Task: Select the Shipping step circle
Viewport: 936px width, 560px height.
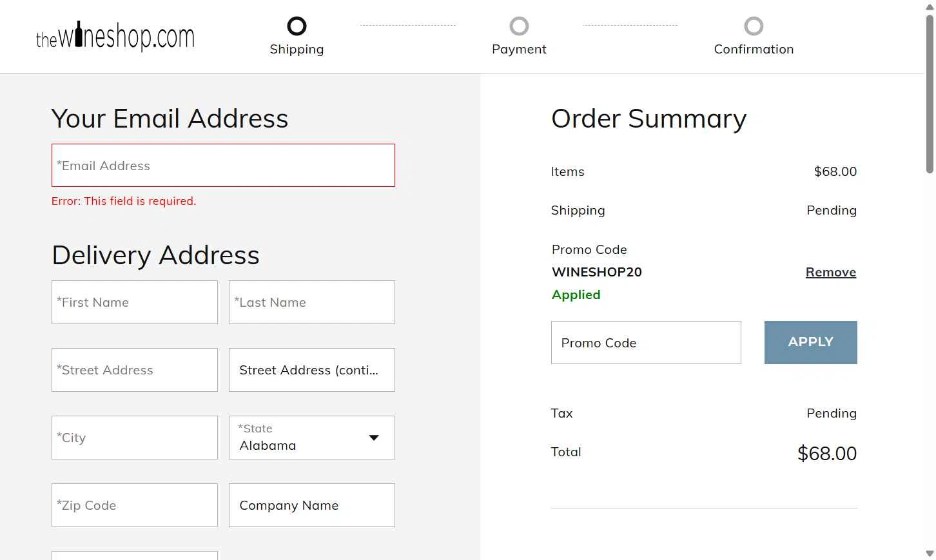Action: [x=297, y=26]
